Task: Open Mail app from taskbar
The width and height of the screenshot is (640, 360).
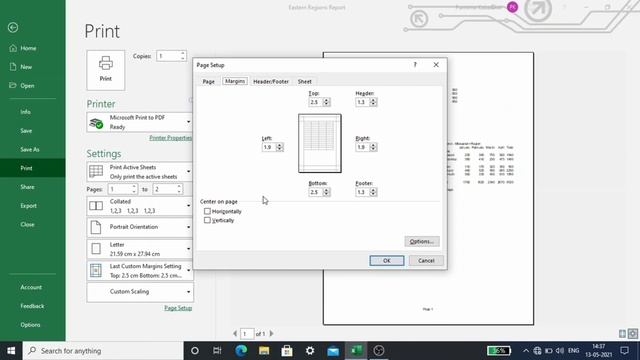Action: pyautogui.click(x=333, y=351)
